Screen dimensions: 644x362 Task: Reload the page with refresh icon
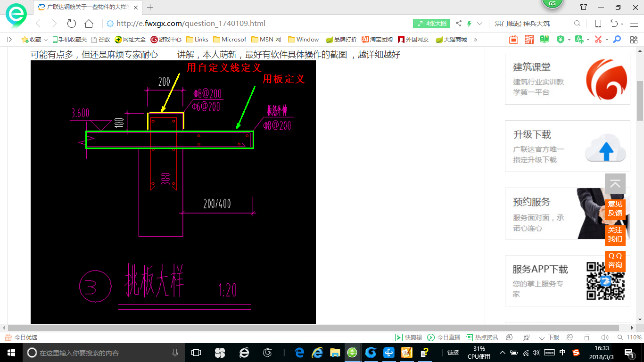tap(72, 24)
